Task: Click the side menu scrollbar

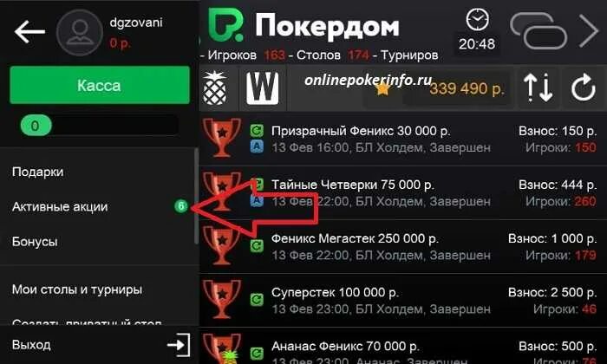Action: pos(196,196)
